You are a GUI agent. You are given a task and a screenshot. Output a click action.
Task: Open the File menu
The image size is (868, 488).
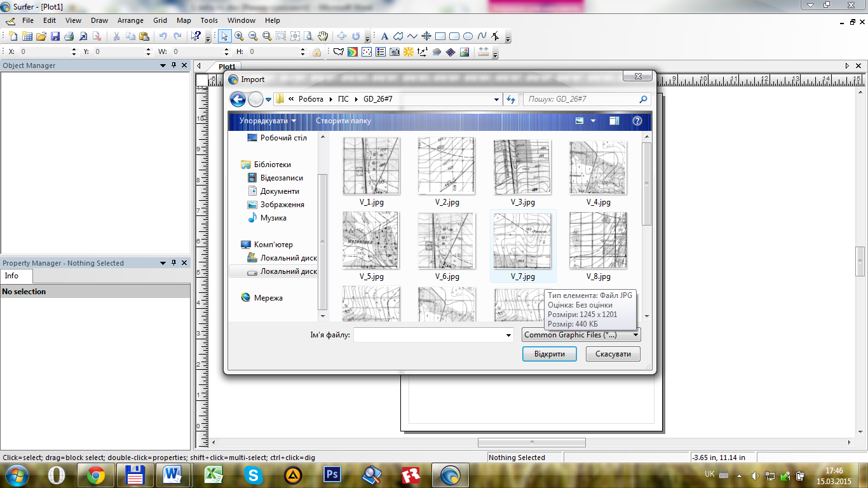(x=28, y=20)
